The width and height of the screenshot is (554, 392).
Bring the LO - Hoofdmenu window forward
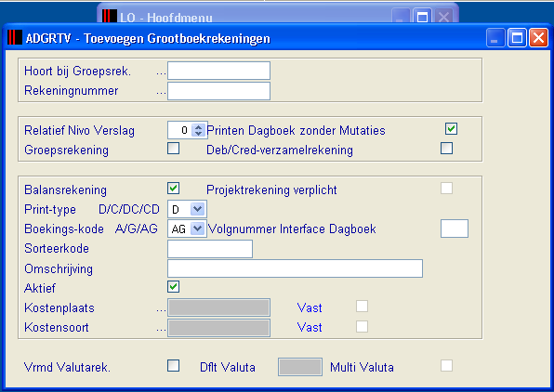point(166,17)
